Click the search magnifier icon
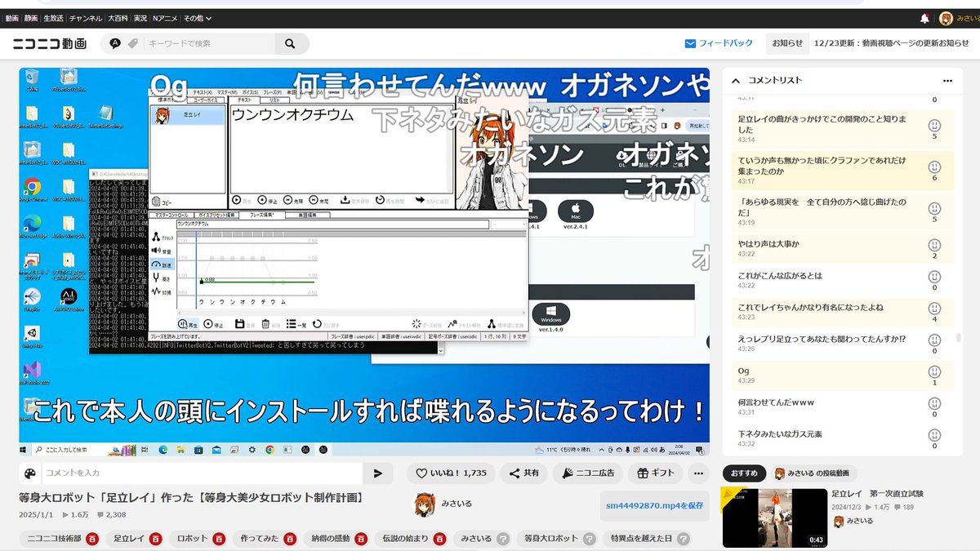The image size is (980, 551). [290, 43]
